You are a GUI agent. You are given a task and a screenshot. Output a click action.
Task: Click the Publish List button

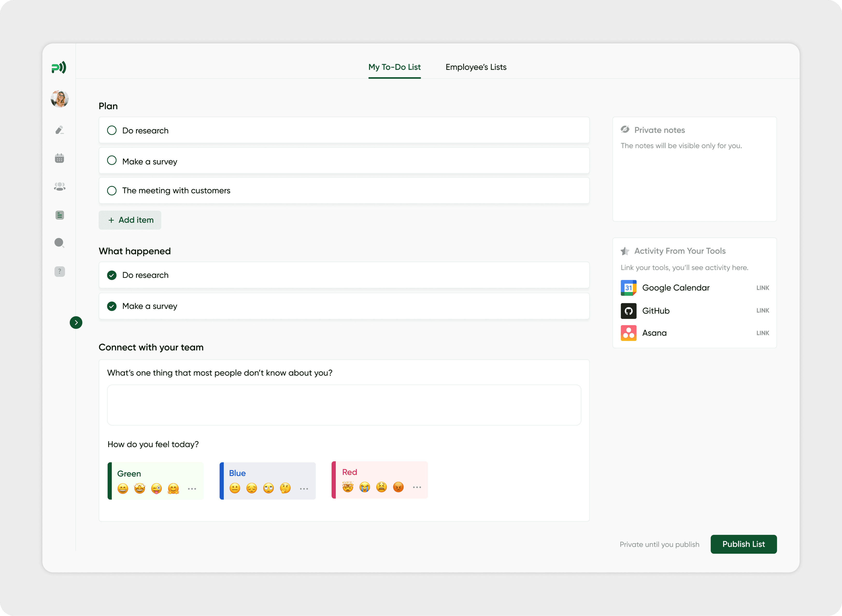[x=743, y=544]
